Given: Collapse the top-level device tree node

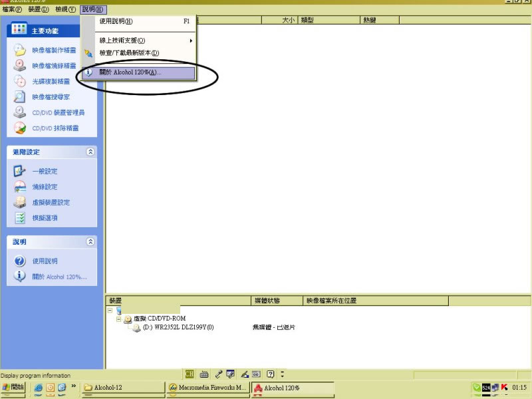Looking at the screenshot, I should pos(110,310).
